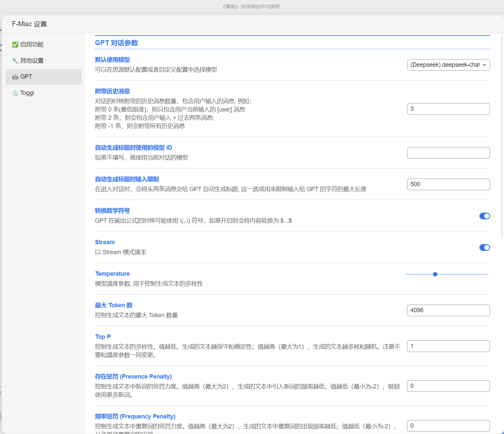Click the 存在惩罚 (Presence Penalty) title

(133, 377)
